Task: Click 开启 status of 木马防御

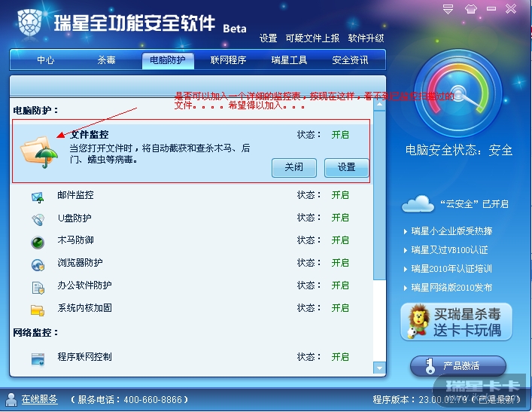Action: coord(340,240)
